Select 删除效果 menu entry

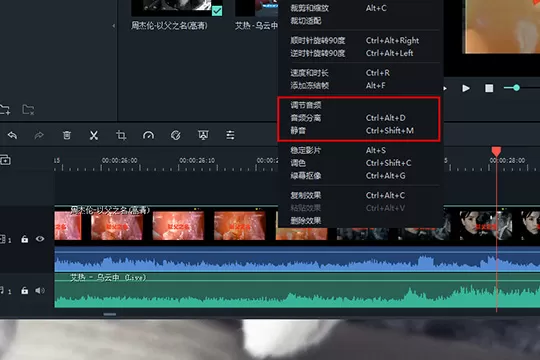point(306,220)
